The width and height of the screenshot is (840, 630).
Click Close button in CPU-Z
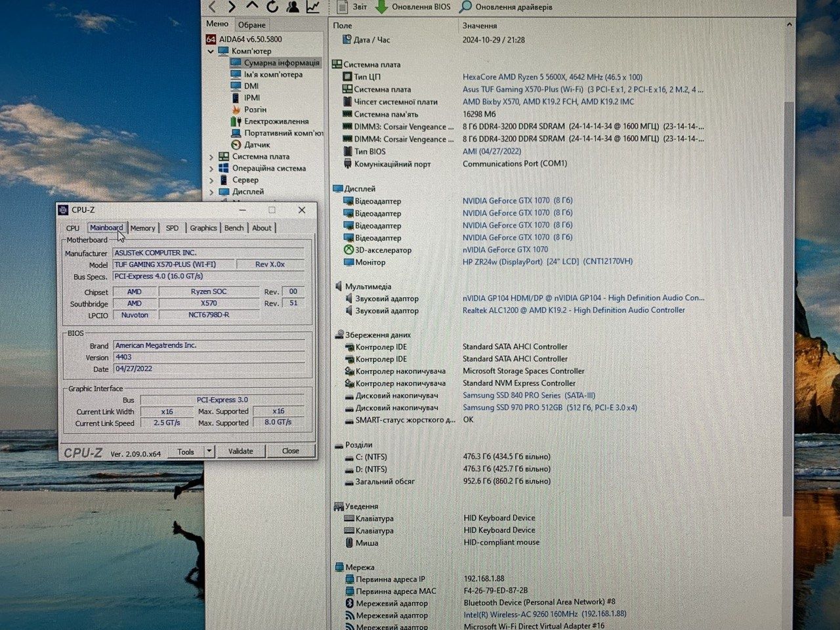pyautogui.click(x=290, y=451)
